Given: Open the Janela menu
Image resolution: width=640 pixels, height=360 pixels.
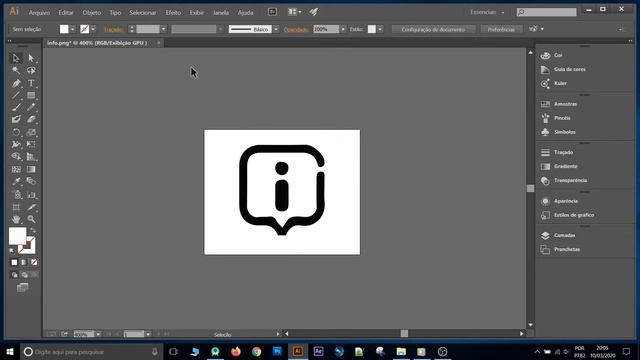Looking at the screenshot, I should 221,13.
